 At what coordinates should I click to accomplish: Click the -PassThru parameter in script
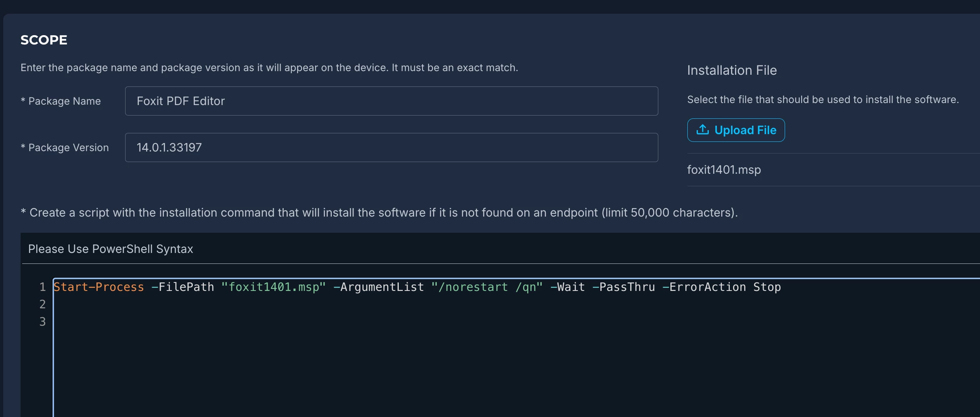(x=624, y=287)
